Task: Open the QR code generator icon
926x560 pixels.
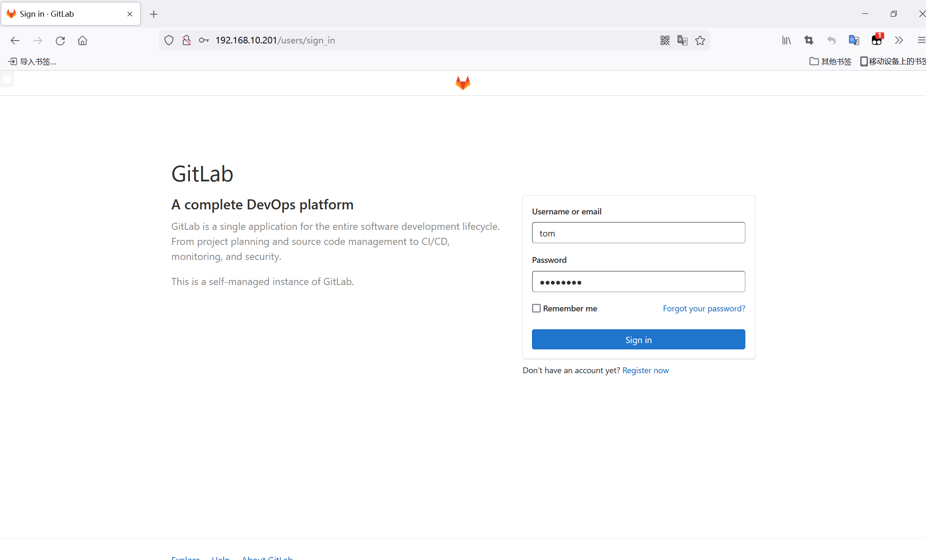Action: (665, 41)
